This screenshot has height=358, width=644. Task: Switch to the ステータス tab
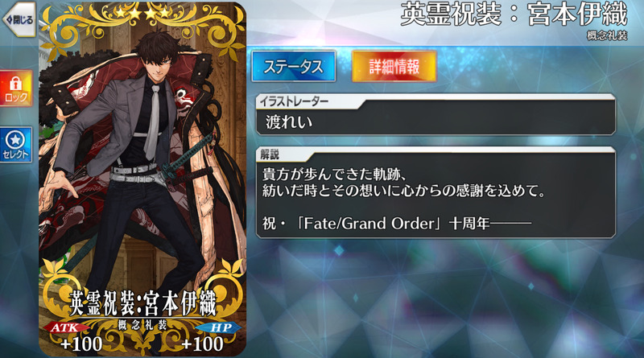(x=294, y=66)
